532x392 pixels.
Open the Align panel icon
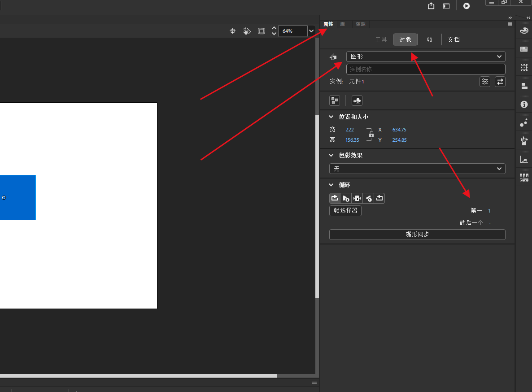pyautogui.click(x=523, y=86)
